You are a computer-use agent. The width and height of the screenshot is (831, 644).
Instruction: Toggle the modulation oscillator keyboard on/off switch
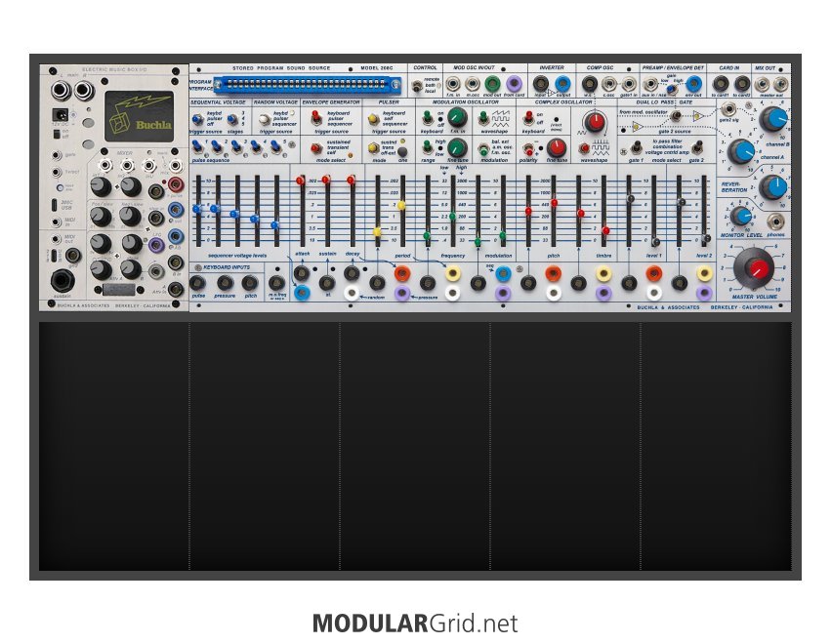coord(427,117)
